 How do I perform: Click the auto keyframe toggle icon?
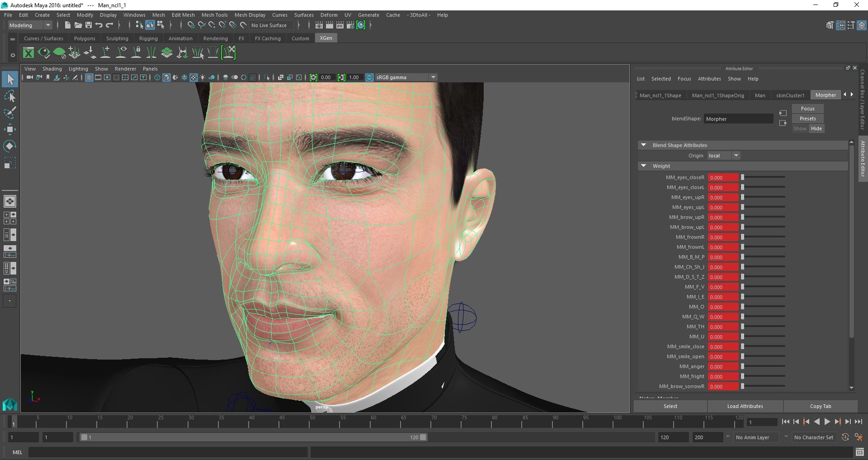click(845, 437)
